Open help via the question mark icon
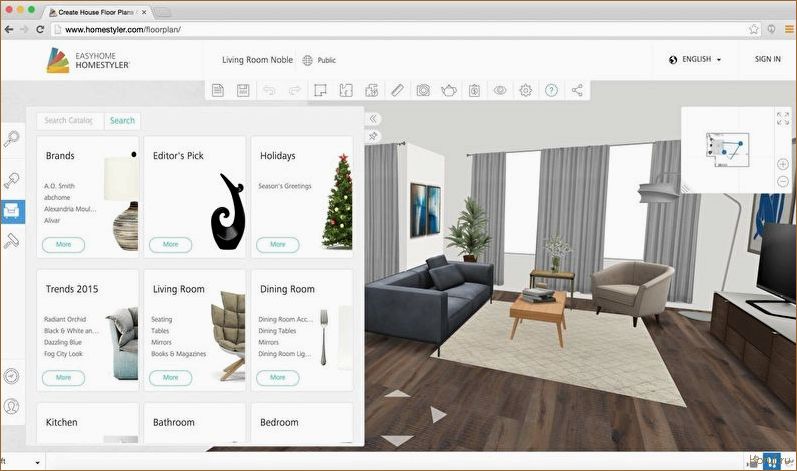The width and height of the screenshot is (797, 471). [x=551, y=90]
